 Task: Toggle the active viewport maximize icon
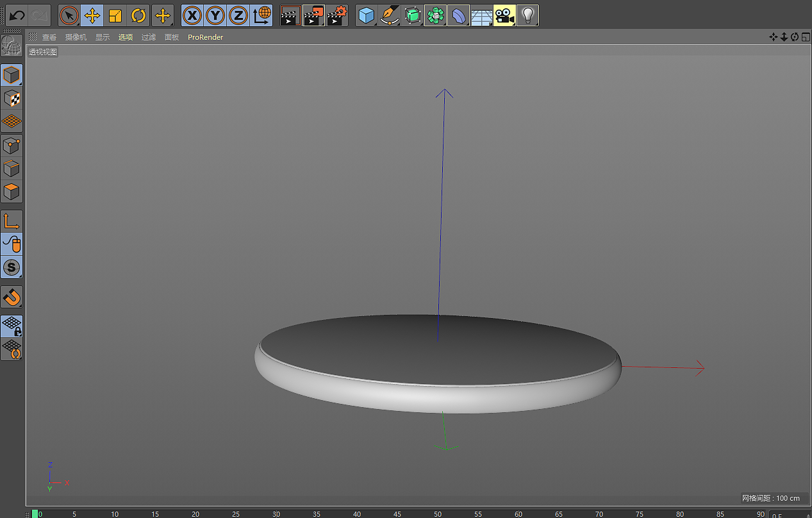tap(806, 37)
